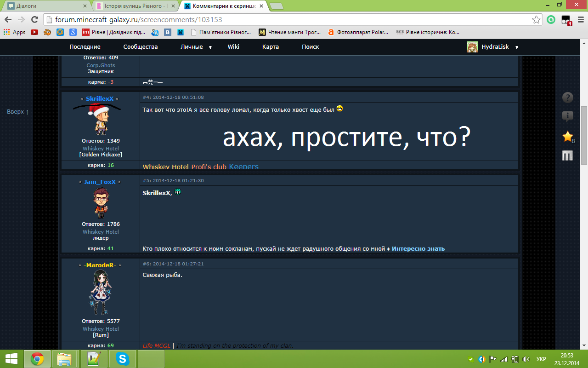Open the Рівне | Довідник під... bookmark
The width and height of the screenshot is (588, 368).
coord(114,32)
